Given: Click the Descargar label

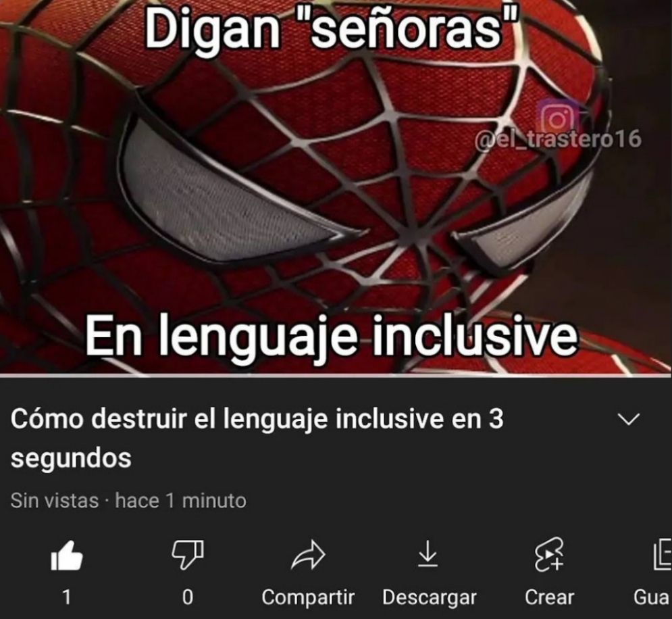Looking at the screenshot, I should point(430,597).
